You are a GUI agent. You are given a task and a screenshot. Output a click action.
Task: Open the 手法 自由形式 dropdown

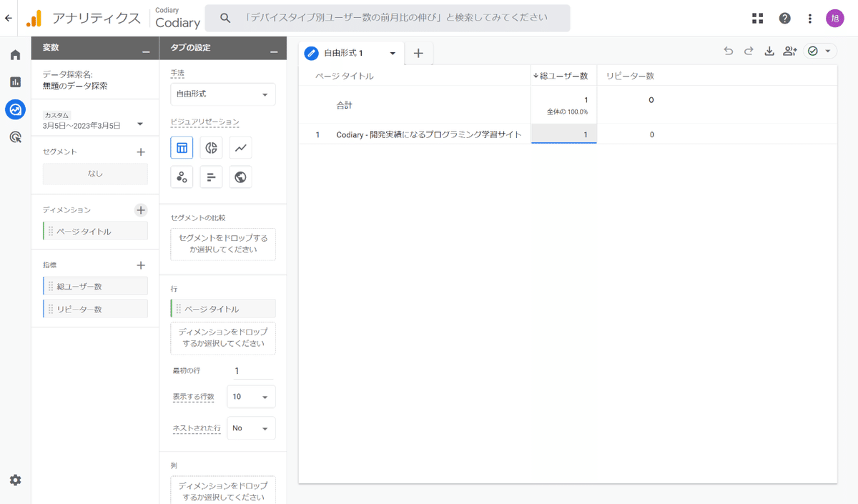(x=222, y=94)
